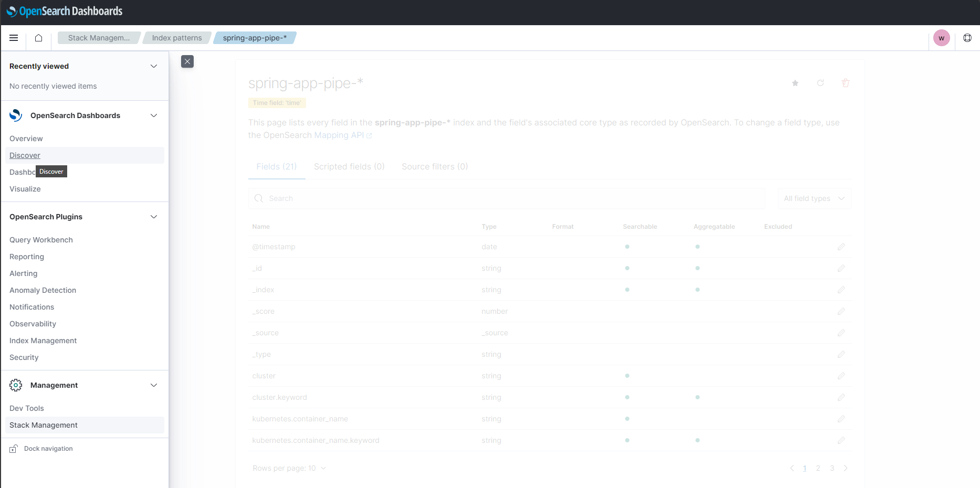Open Stack Management in sidebar
Image resolution: width=980 pixels, height=488 pixels.
pos(44,425)
